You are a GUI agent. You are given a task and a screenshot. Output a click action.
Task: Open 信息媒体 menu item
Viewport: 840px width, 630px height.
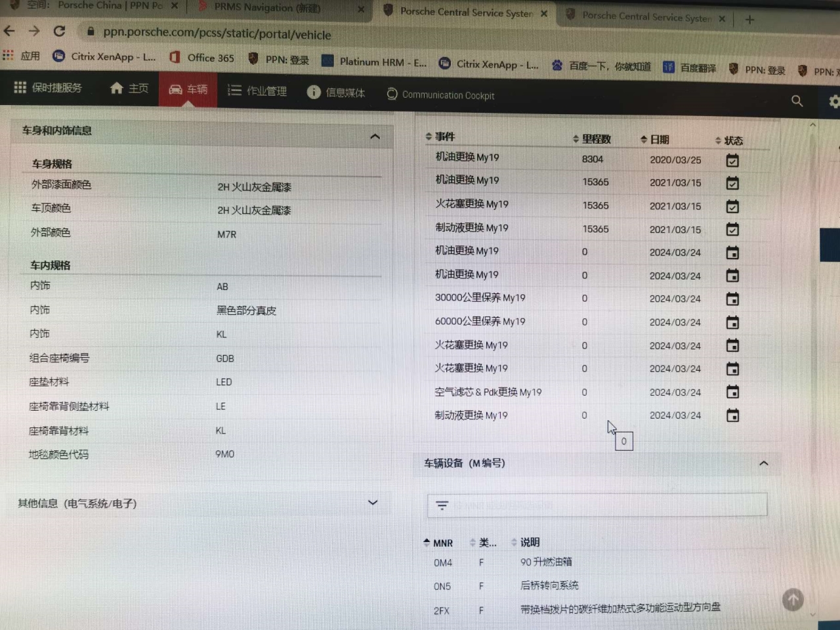coord(336,93)
